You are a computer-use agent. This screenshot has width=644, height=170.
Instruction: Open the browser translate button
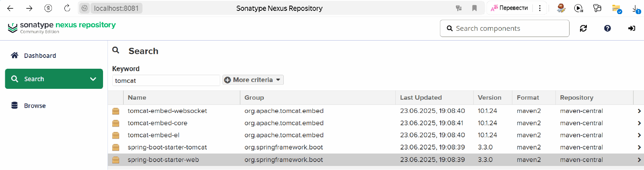510,8
